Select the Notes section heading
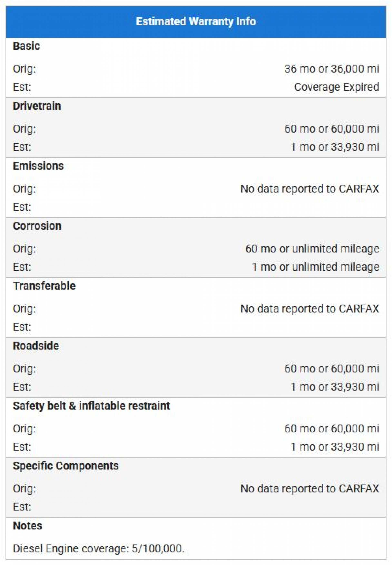 pyautogui.click(x=28, y=526)
